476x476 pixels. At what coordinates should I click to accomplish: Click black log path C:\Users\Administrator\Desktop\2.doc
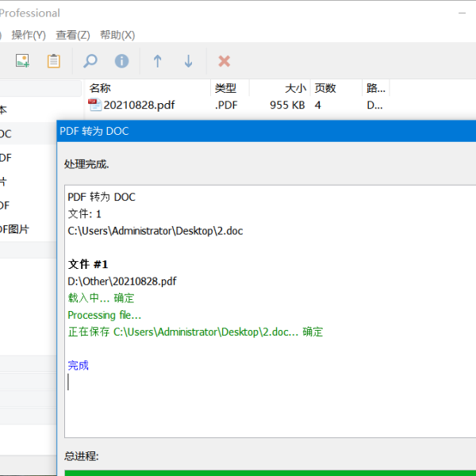click(155, 231)
